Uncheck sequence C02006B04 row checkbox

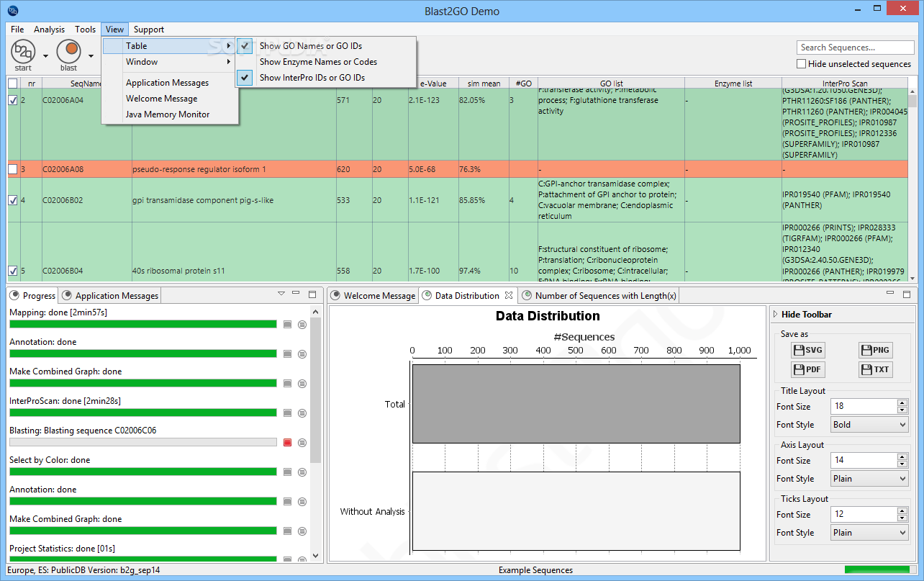click(12, 271)
